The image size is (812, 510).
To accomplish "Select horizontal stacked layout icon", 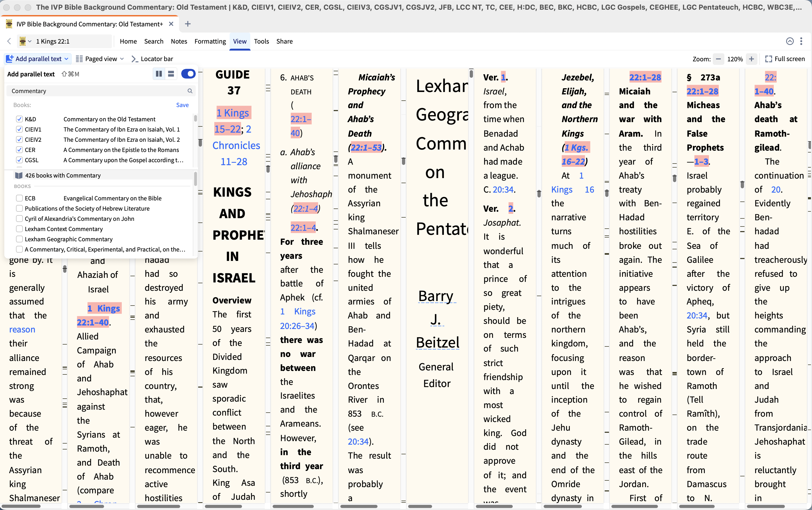I will click(x=171, y=74).
